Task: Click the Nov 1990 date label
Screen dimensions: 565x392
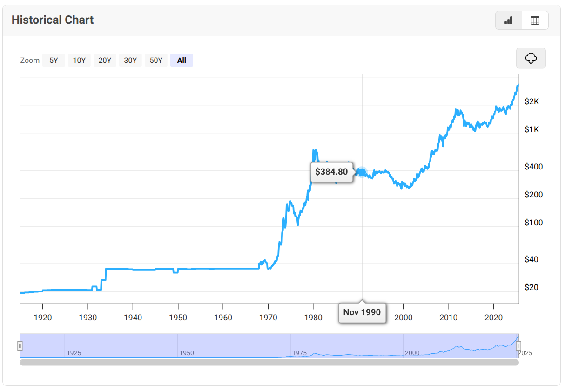Action: (x=362, y=312)
